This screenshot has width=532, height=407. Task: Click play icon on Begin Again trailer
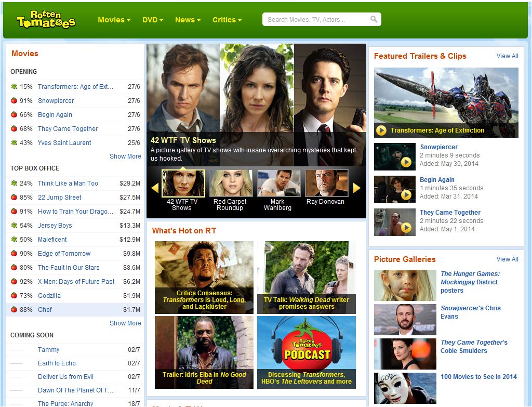406,195
